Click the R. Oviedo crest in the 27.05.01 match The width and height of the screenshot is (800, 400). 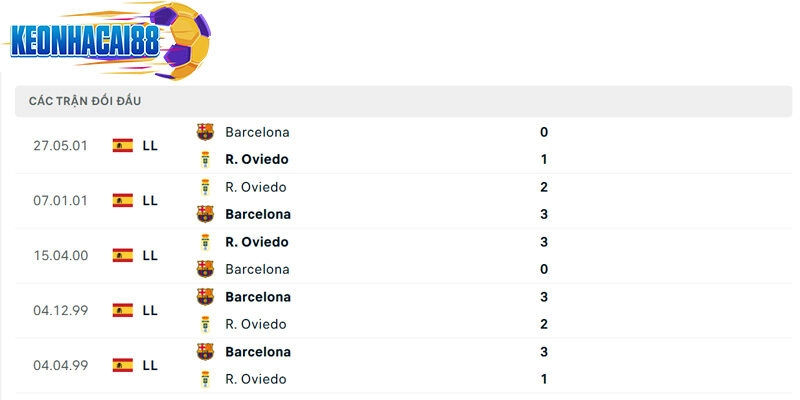coord(205,159)
